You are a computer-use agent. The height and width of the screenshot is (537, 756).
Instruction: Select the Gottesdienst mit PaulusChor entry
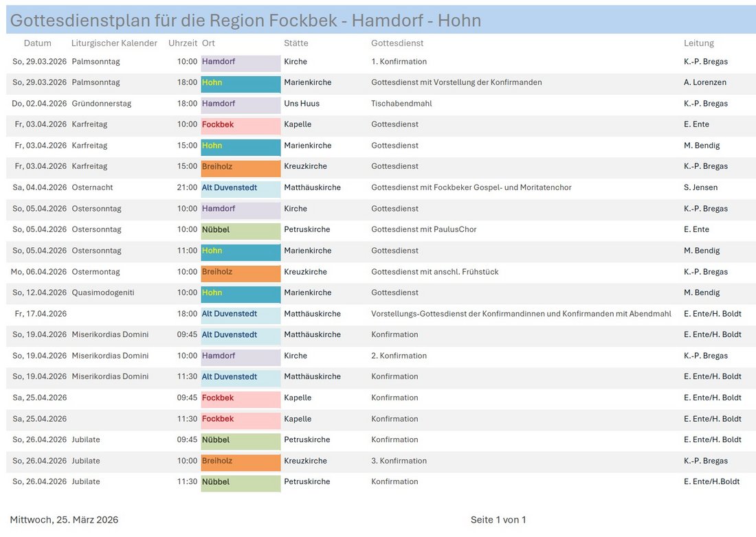[x=423, y=229]
